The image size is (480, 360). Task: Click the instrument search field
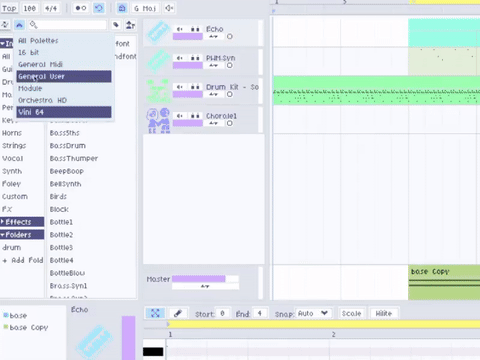coord(68,25)
